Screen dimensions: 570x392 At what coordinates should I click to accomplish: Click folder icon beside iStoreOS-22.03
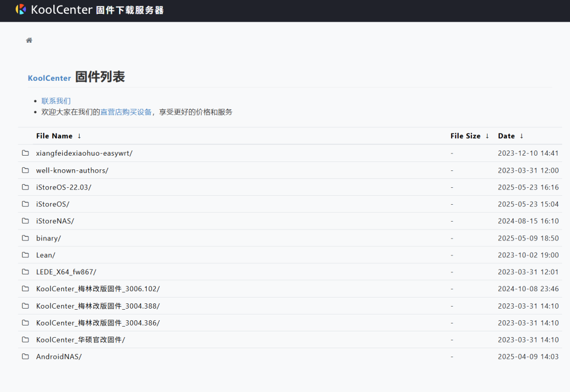click(x=25, y=187)
